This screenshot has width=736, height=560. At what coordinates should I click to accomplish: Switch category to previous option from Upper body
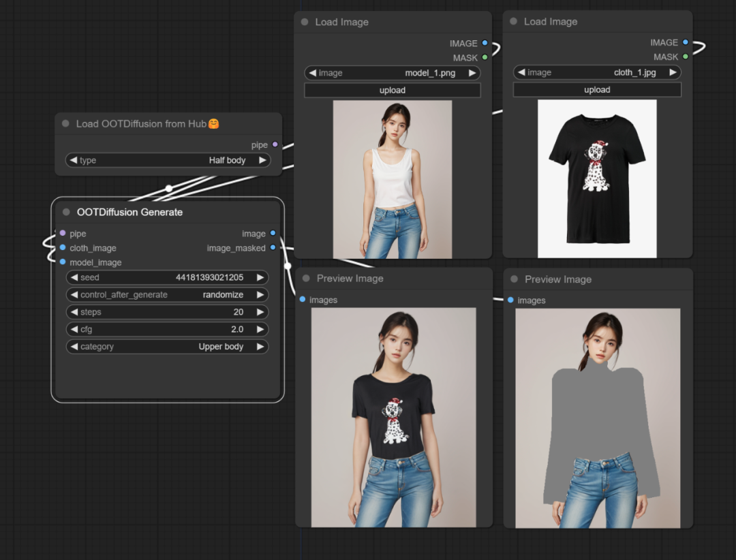[x=74, y=346]
